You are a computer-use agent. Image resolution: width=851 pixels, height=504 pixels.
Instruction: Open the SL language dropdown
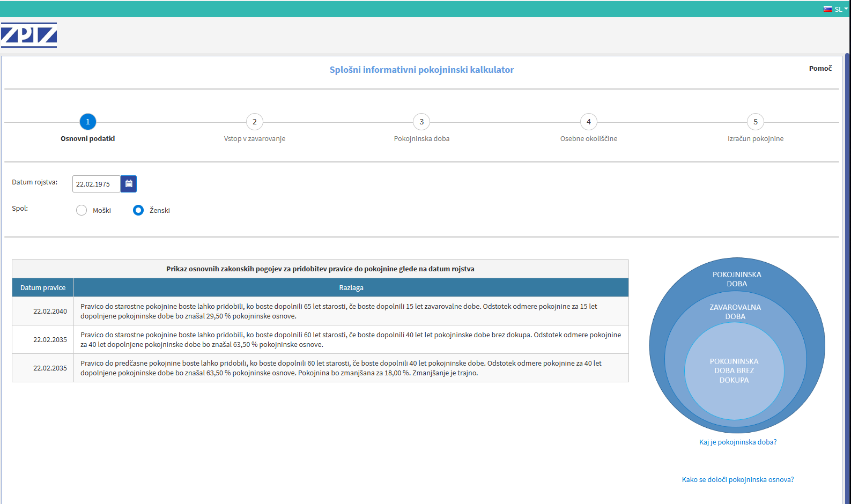coord(840,9)
